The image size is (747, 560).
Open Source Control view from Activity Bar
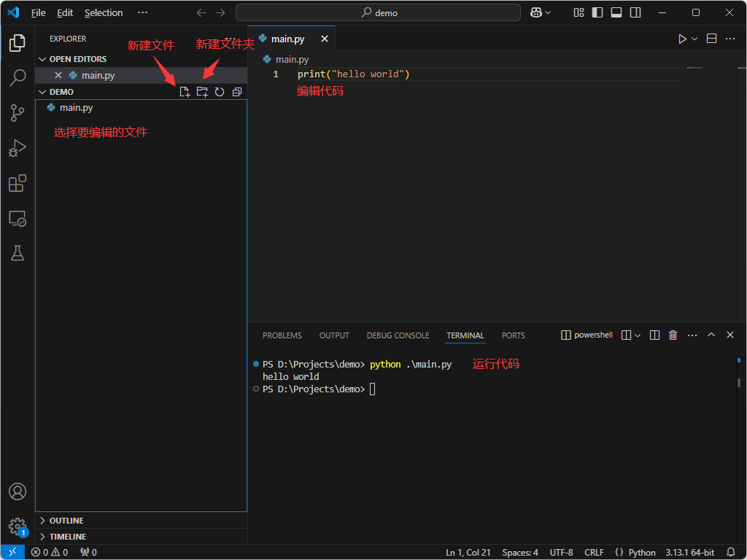click(x=17, y=113)
